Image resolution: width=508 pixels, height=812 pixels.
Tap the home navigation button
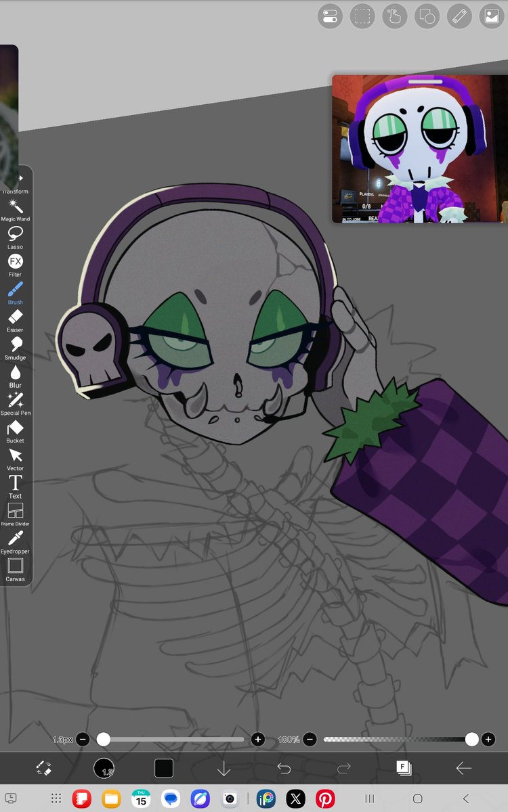pos(418,798)
